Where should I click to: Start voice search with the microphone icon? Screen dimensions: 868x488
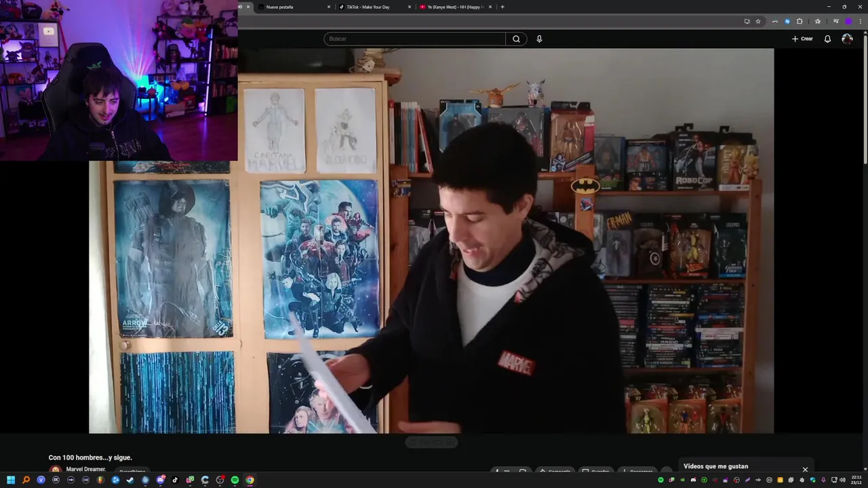tap(539, 39)
